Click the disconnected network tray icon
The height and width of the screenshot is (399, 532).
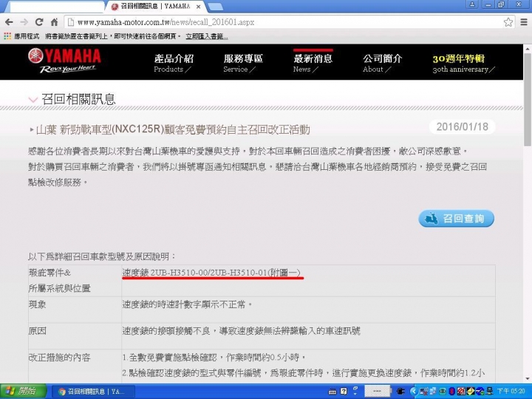tap(424, 391)
